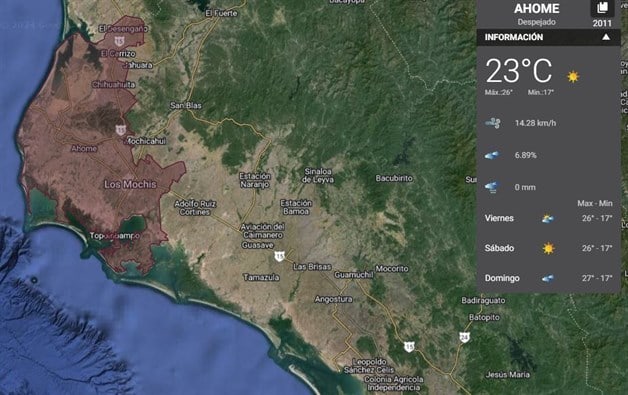Click the Badiraguato map label
The width and height of the screenshot is (628, 395).
tap(483, 300)
